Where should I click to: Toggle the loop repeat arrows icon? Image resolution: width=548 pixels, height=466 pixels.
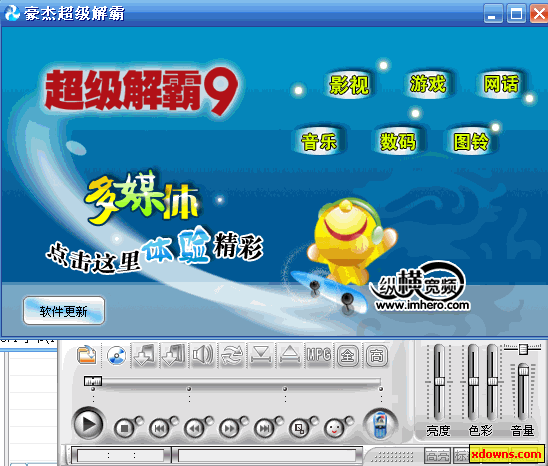pyautogui.click(x=232, y=356)
